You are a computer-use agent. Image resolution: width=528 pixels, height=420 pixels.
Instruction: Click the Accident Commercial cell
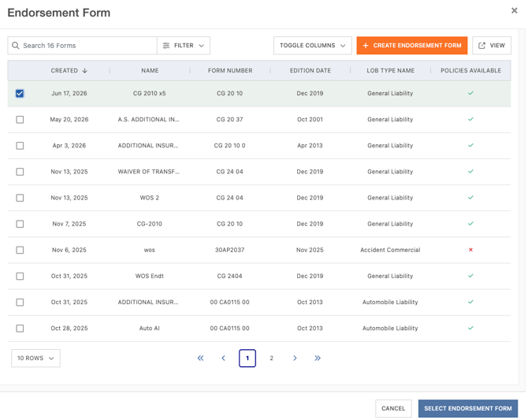click(390, 250)
